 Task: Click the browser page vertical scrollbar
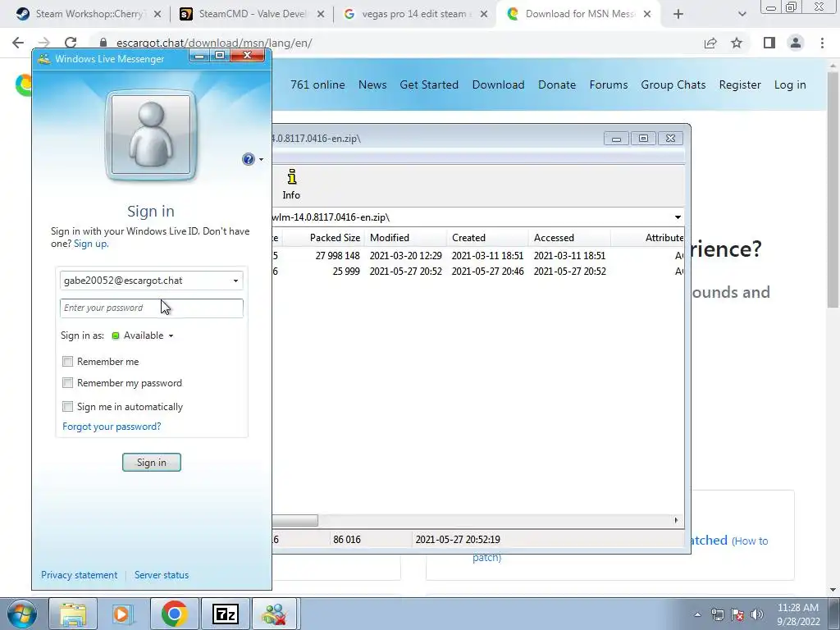[833, 188]
